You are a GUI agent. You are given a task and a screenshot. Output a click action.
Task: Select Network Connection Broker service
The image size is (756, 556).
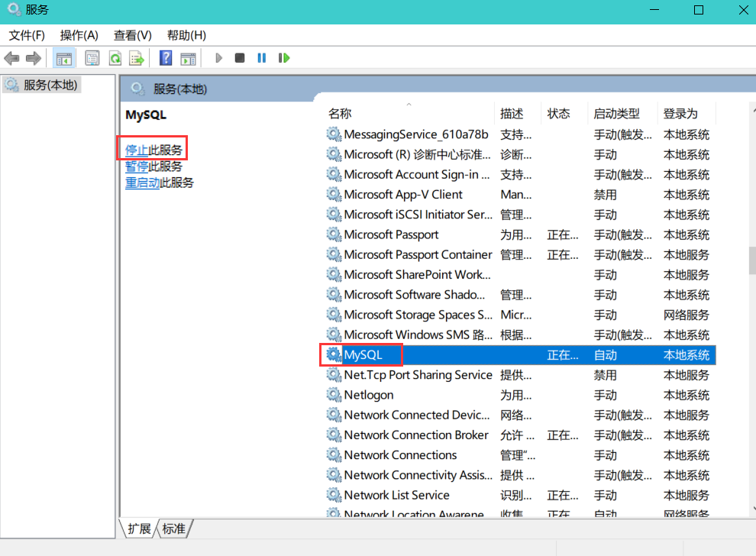520,435
